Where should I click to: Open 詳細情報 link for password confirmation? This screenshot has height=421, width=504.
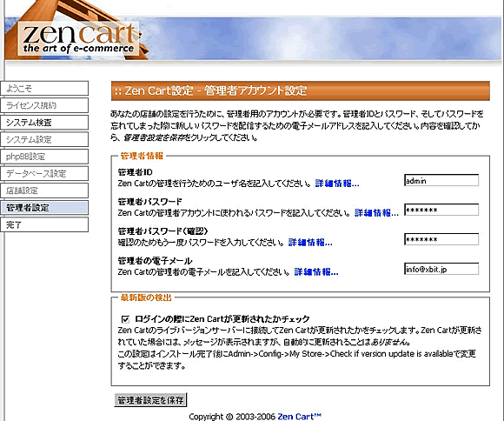tap(310, 242)
